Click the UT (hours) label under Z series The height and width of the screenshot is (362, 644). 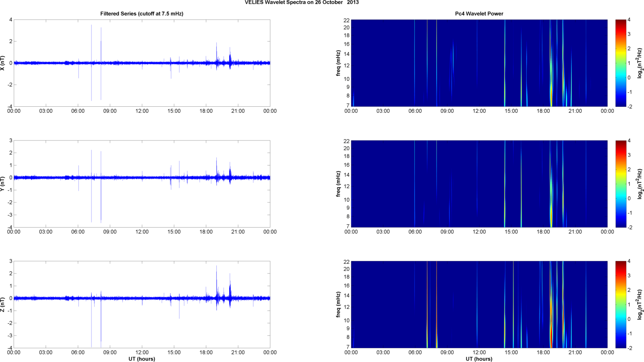tap(142, 359)
